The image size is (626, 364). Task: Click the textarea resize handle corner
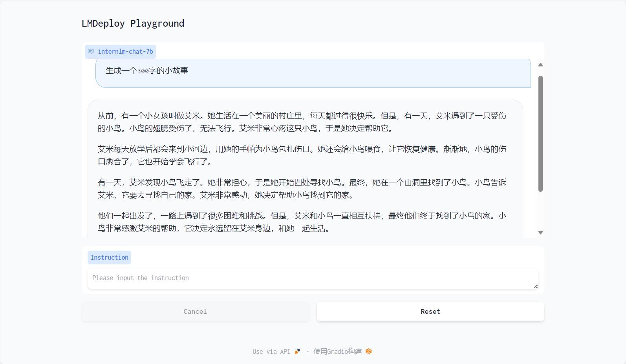pos(536,286)
